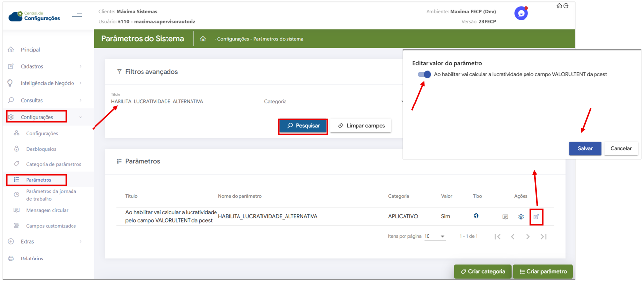The width and height of the screenshot is (644, 286).
Task: Click the Título filter input field
Action: tap(181, 102)
